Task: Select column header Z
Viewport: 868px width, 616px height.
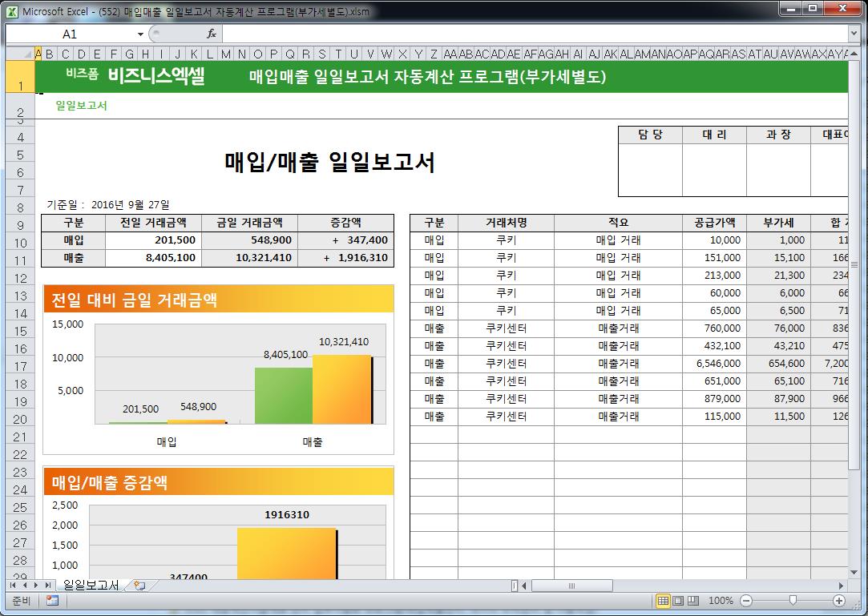Action: click(x=434, y=54)
